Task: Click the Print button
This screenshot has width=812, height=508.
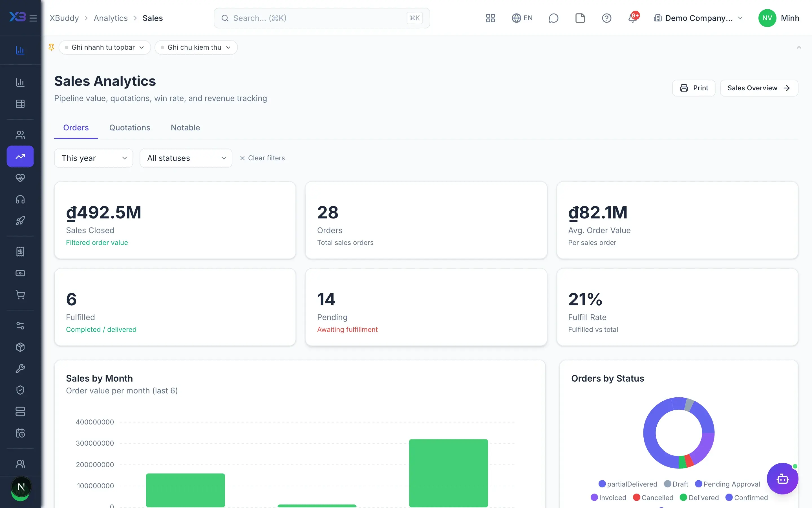Action: coord(694,88)
